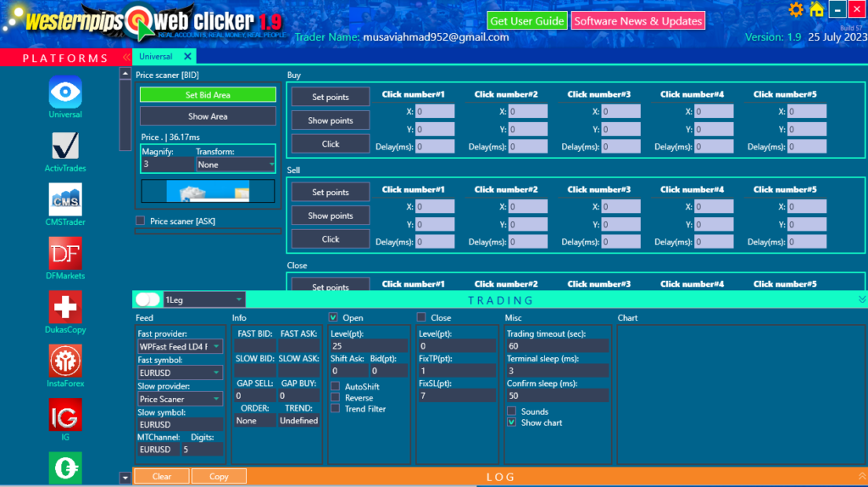Click the Click button in Buy section
This screenshot has width=868, height=487.
pyautogui.click(x=331, y=143)
